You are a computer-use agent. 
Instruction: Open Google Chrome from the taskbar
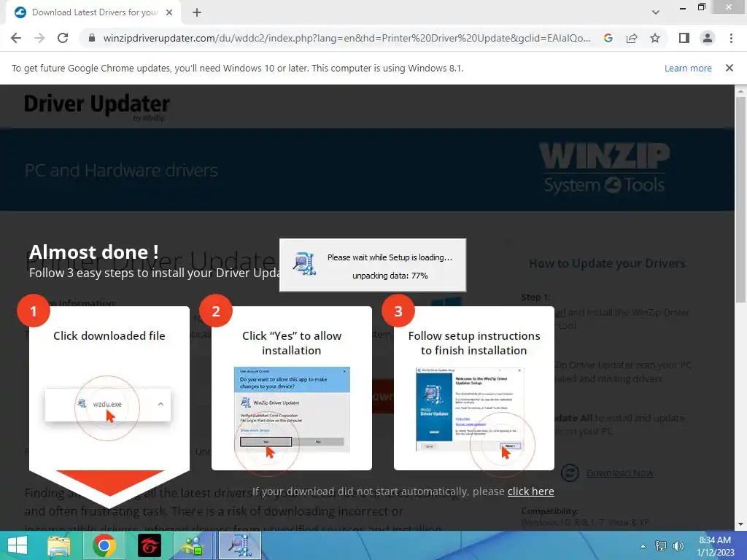(x=104, y=545)
